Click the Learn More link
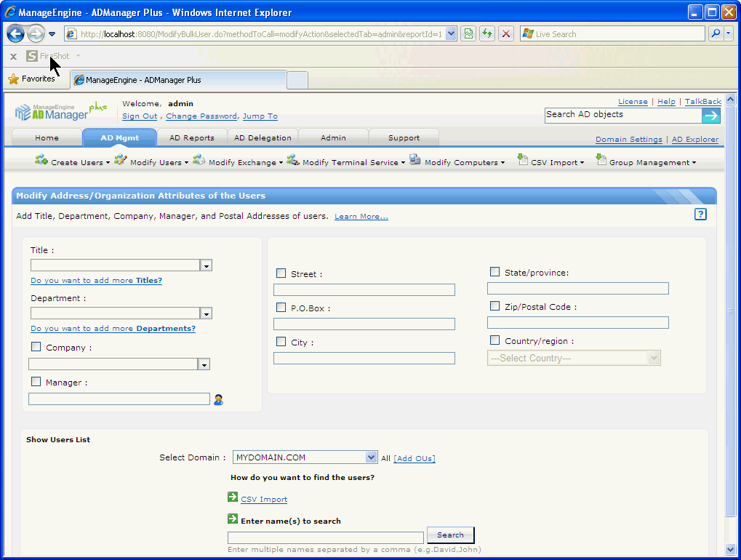 point(361,217)
